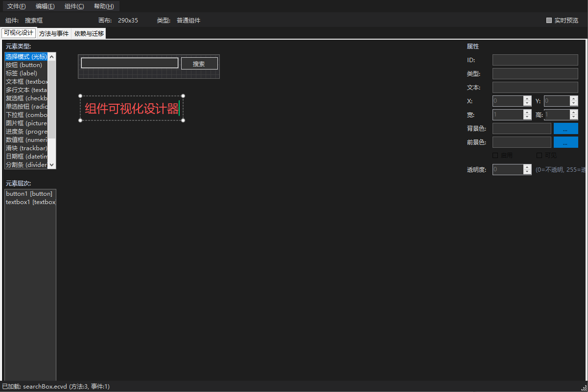
Task: Open the 前景色 color picker button
Action: point(566,142)
